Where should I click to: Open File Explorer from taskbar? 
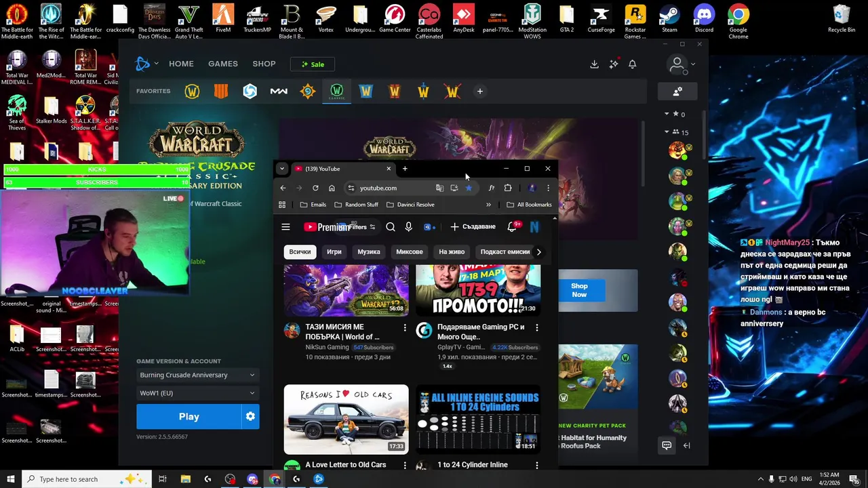pos(185,479)
